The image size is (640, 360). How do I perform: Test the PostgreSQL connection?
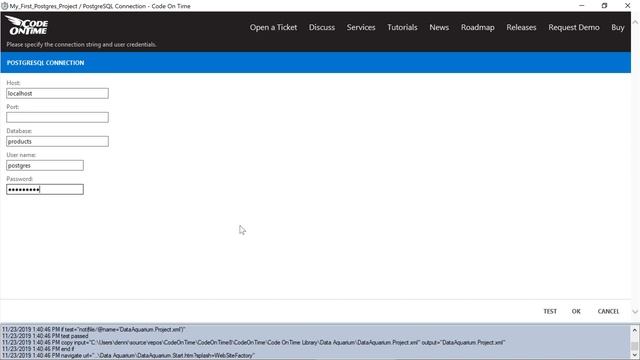(550, 311)
